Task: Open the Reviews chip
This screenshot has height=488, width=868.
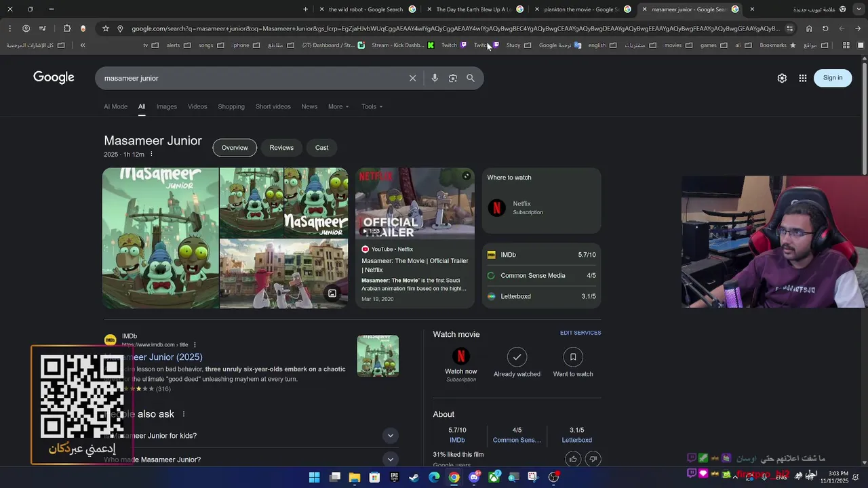Action: [x=281, y=148]
